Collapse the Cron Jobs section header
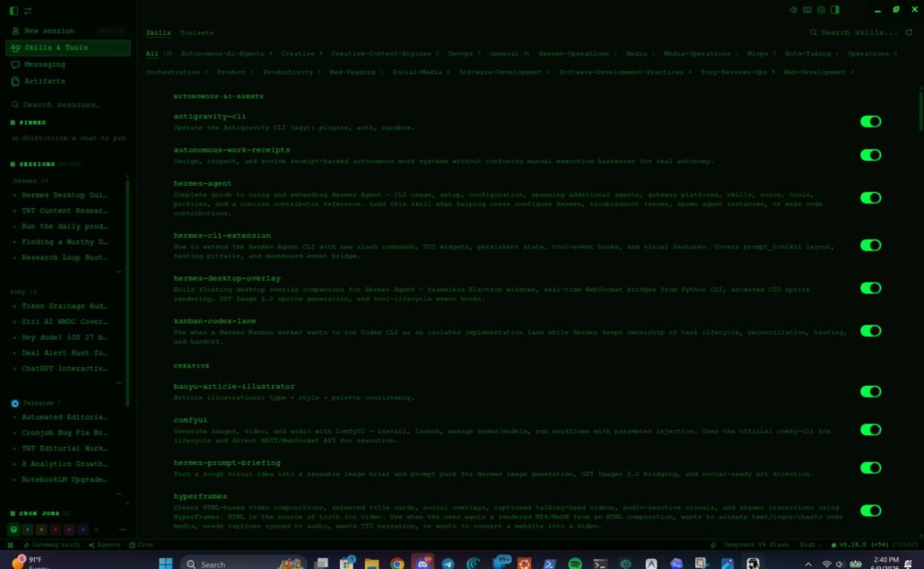 point(35,513)
